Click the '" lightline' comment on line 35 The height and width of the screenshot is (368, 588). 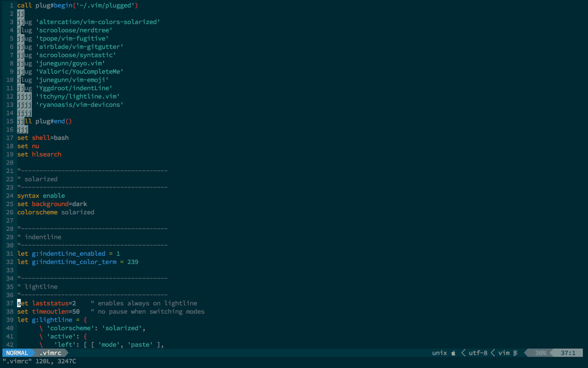coord(38,287)
